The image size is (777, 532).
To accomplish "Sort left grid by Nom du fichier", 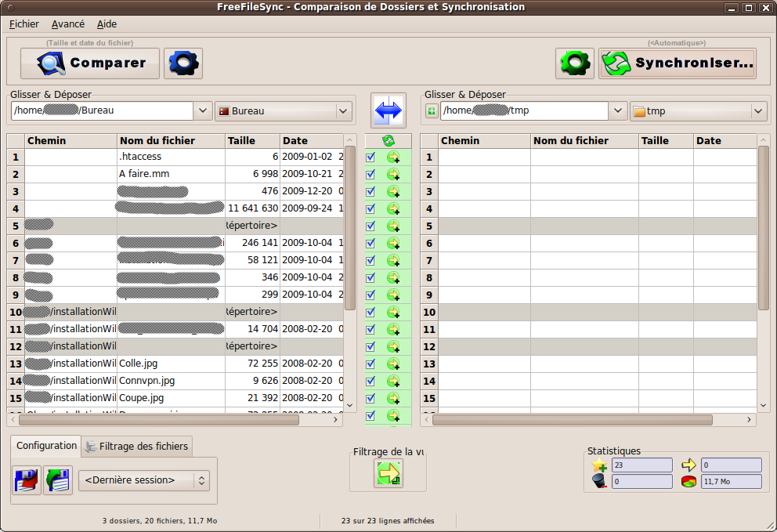I will 171,141.
